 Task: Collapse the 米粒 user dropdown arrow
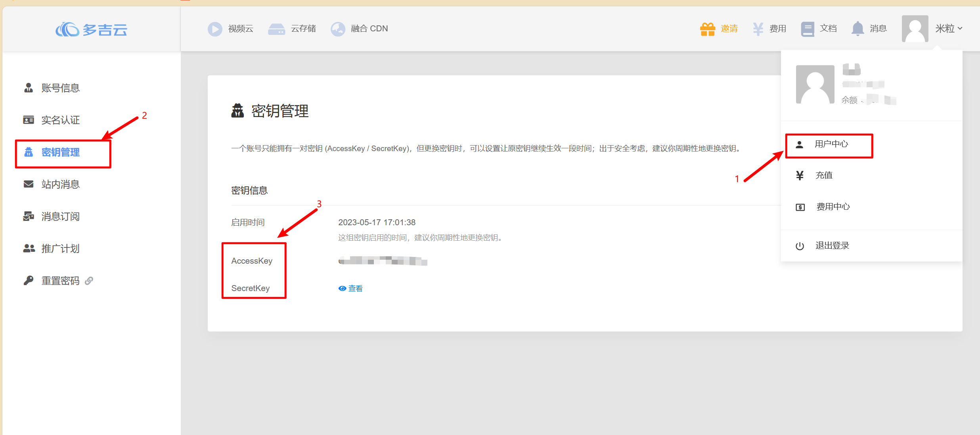[960, 29]
